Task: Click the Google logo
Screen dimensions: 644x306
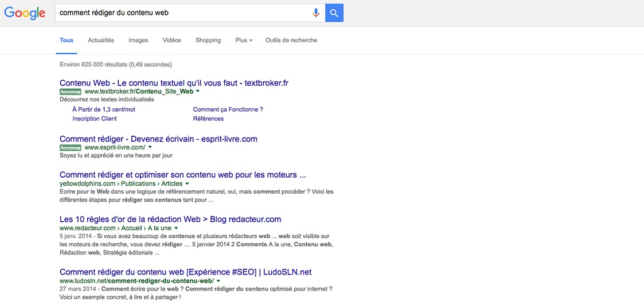Action: pyautogui.click(x=25, y=13)
